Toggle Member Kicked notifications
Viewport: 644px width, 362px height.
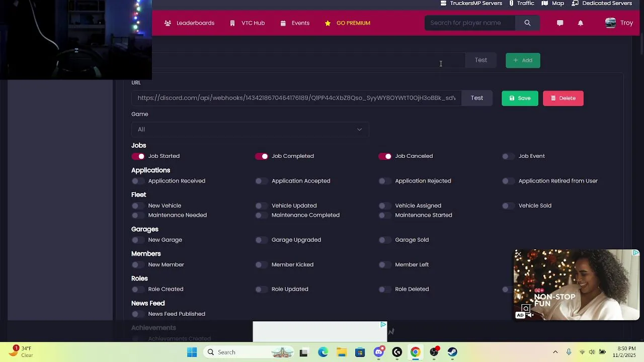point(262,264)
